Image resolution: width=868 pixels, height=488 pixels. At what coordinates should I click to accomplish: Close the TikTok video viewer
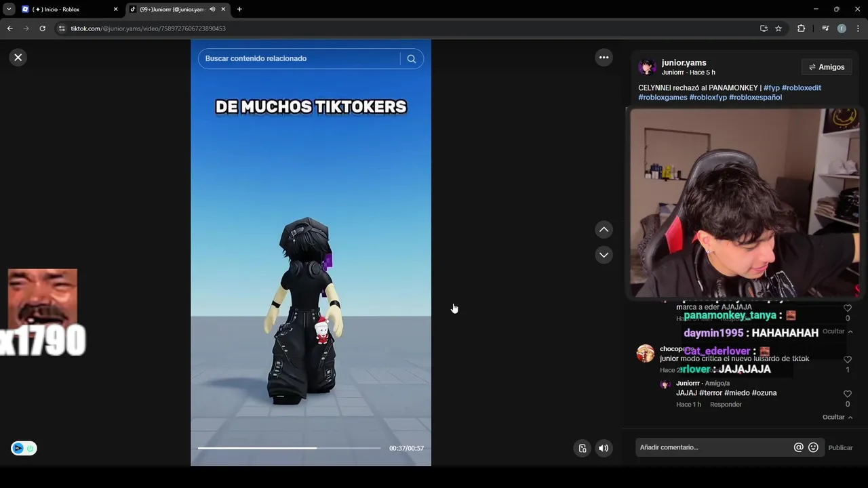pyautogui.click(x=18, y=58)
